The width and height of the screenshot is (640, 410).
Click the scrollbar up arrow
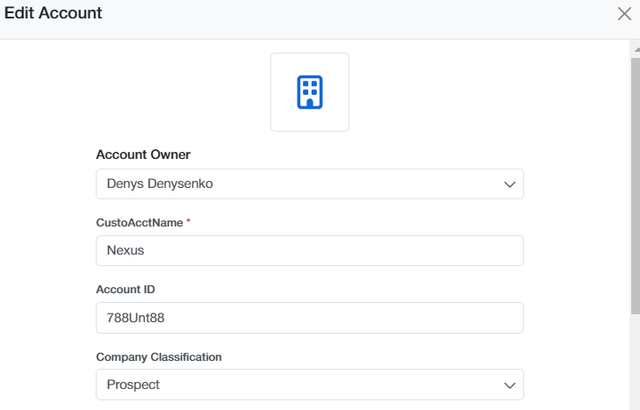click(x=637, y=49)
